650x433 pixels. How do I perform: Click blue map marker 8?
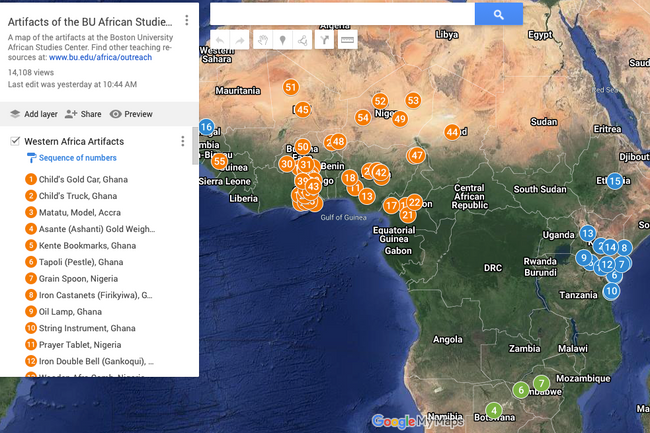tap(624, 248)
